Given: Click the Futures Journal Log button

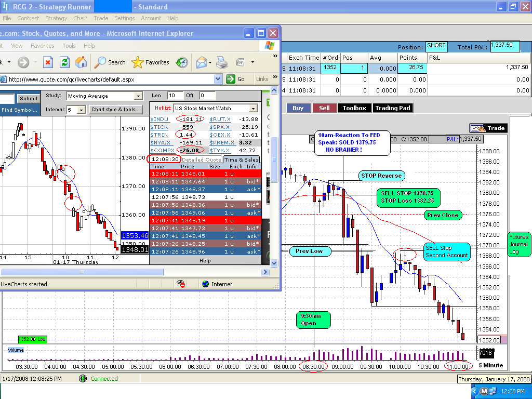Looking at the screenshot, I should pos(518,244).
